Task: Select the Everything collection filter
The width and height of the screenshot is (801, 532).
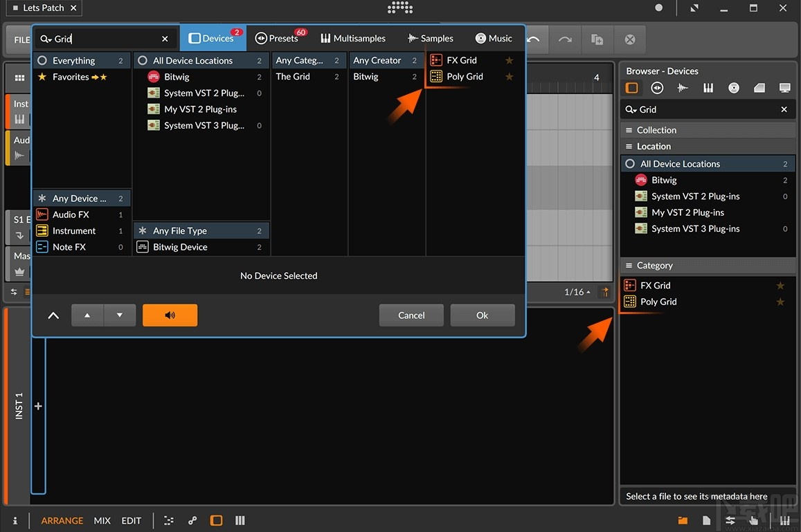Action: pos(82,60)
